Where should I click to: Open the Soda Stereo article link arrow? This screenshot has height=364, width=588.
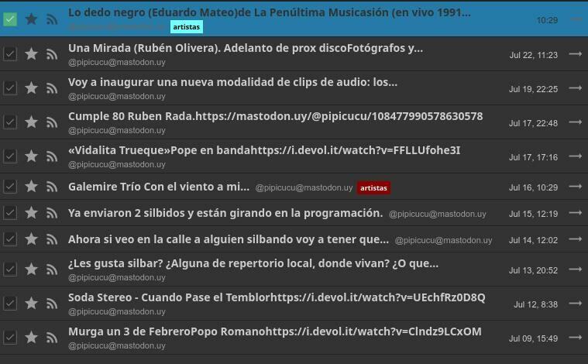coord(575,304)
